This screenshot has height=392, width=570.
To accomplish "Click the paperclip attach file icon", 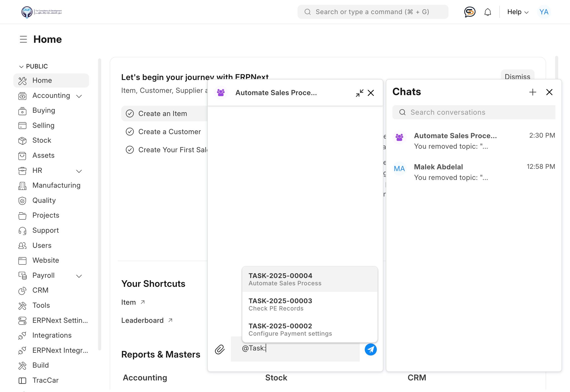I will point(220,349).
